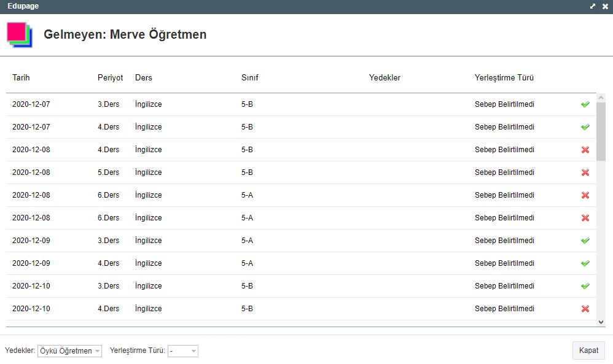Click the green checkmark for 2020-12-07 4.Ders
The width and height of the screenshot is (613, 364).
(585, 127)
